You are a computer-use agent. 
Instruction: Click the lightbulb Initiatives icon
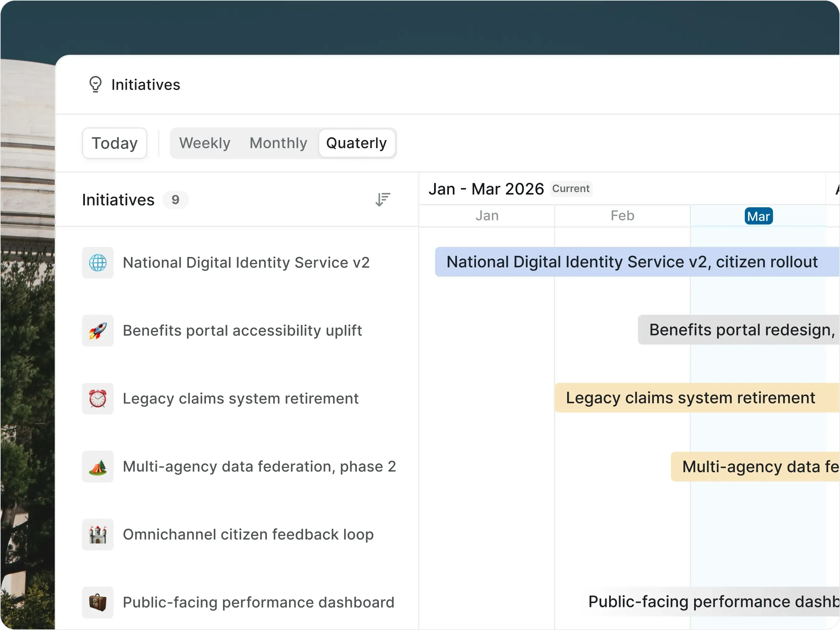pyautogui.click(x=95, y=84)
